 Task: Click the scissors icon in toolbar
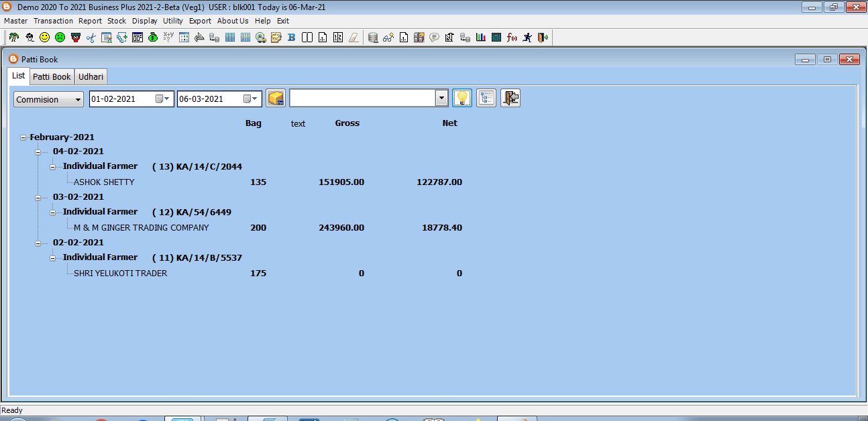(91, 38)
